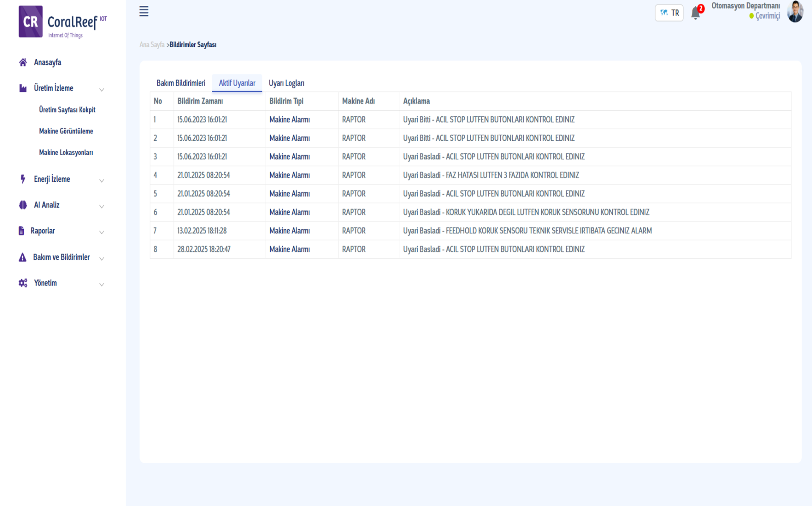Screen dimensions: 812x506
Task: Expand the Enerji İzleme chevron
Action: coord(101,181)
